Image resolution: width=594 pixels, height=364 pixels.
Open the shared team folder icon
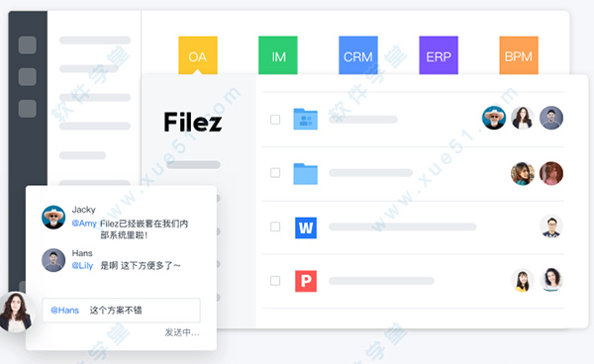coord(305,119)
